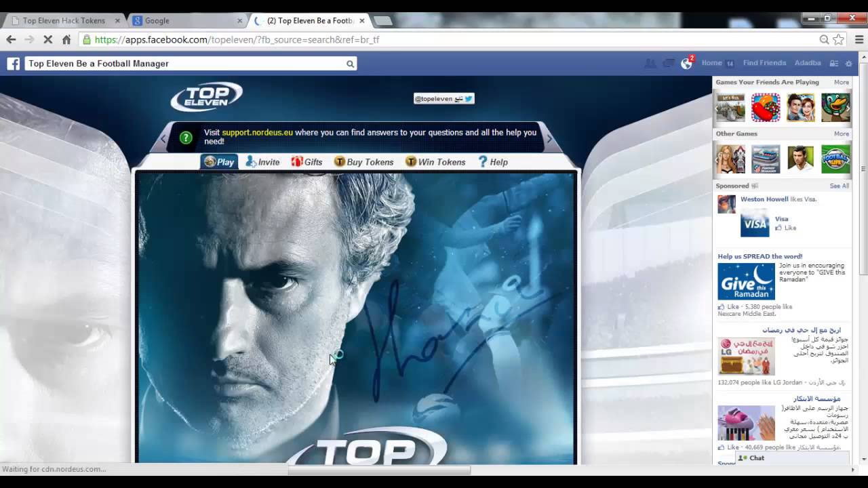Open Facebook settings gear icon
The width and height of the screenshot is (868, 488).
click(x=848, y=64)
